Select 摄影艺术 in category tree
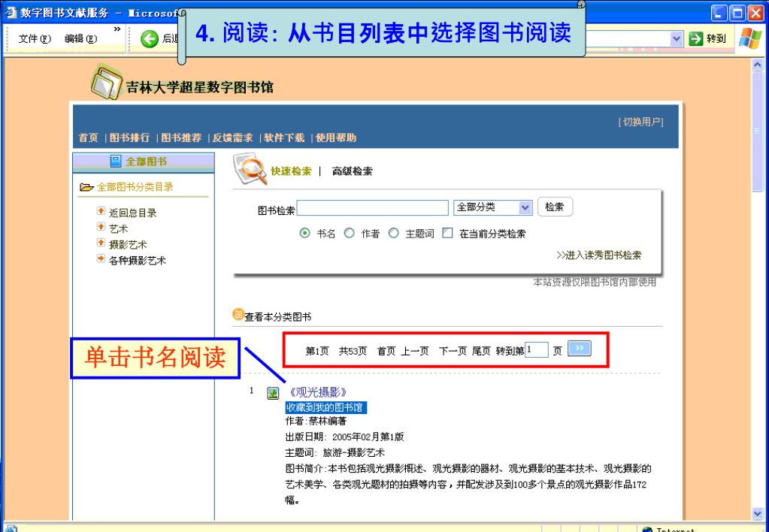Screen dimensions: 769x532 click(128, 245)
